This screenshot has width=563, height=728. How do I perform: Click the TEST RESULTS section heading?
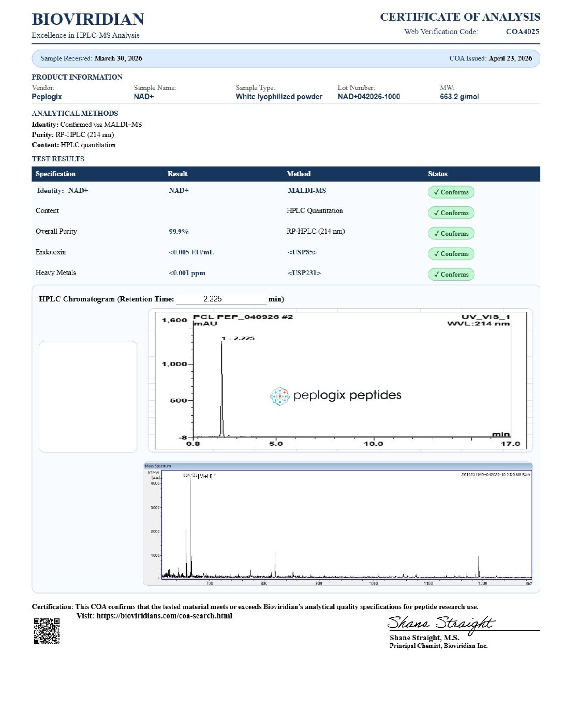(x=58, y=159)
